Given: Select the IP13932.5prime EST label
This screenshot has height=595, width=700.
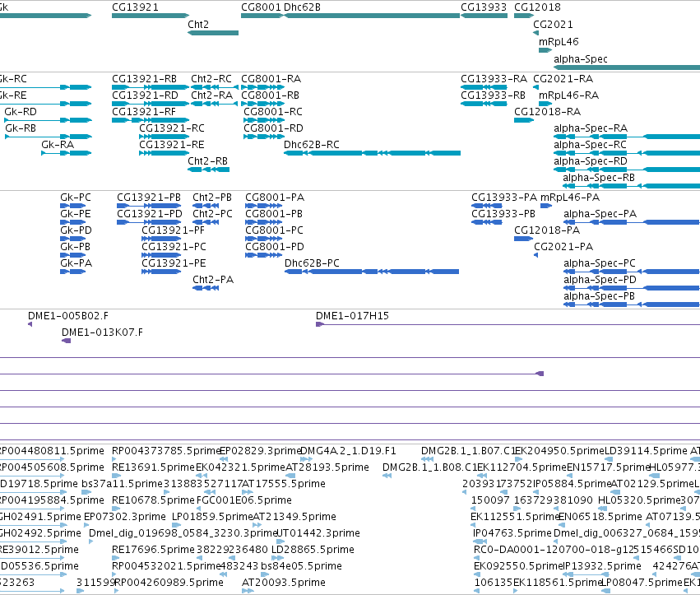Looking at the screenshot, I should coord(602,566).
